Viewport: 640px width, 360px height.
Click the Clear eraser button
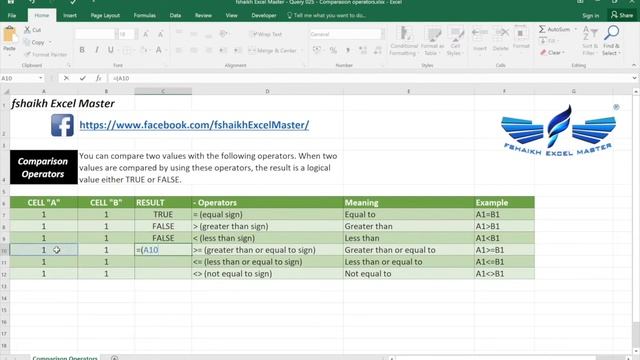point(552,52)
